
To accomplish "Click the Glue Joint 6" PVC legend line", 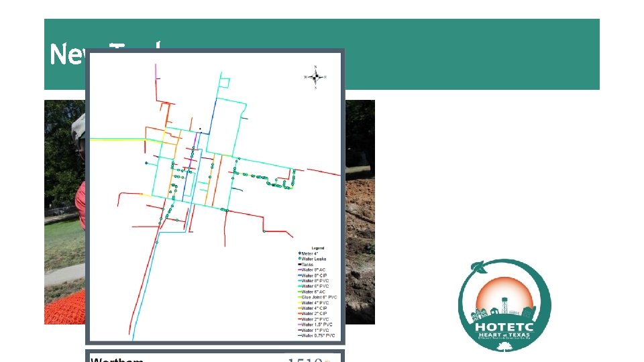I will coord(299,298).
